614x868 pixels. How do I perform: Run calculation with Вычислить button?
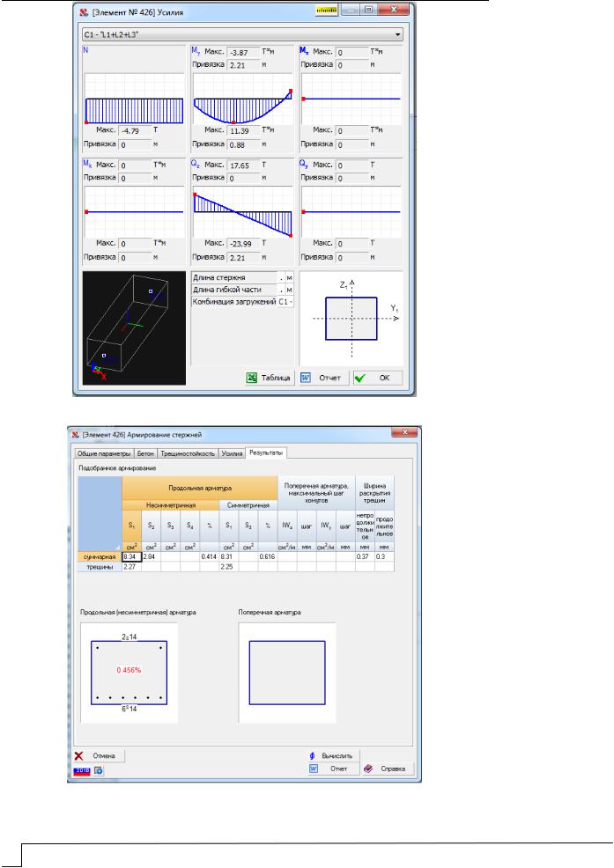pyautogui.click(x=332, y=755)
